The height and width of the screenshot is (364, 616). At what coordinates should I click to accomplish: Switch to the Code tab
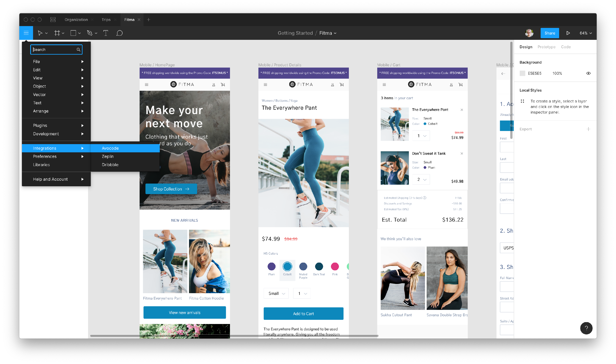click(x=565, y=47)
